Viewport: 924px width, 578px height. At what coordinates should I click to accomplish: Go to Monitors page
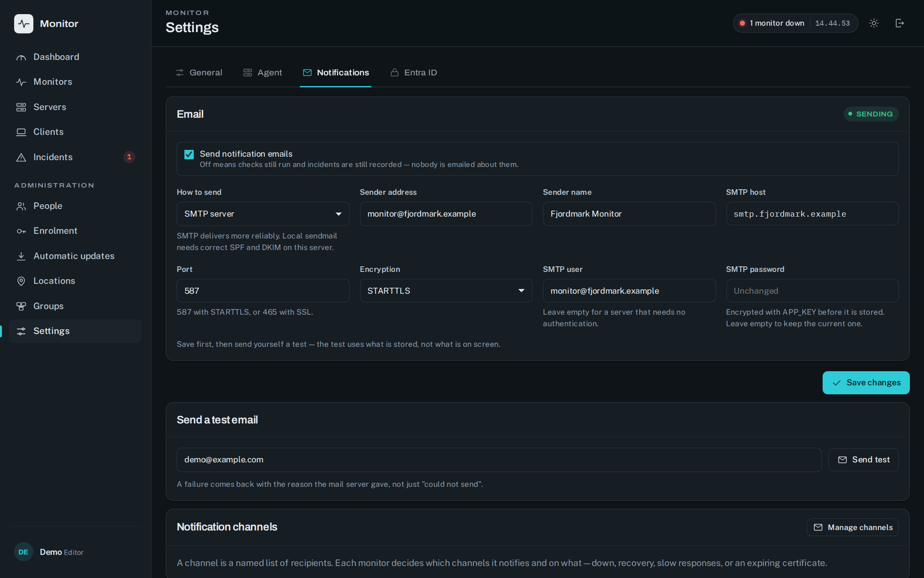pos(75,82)
